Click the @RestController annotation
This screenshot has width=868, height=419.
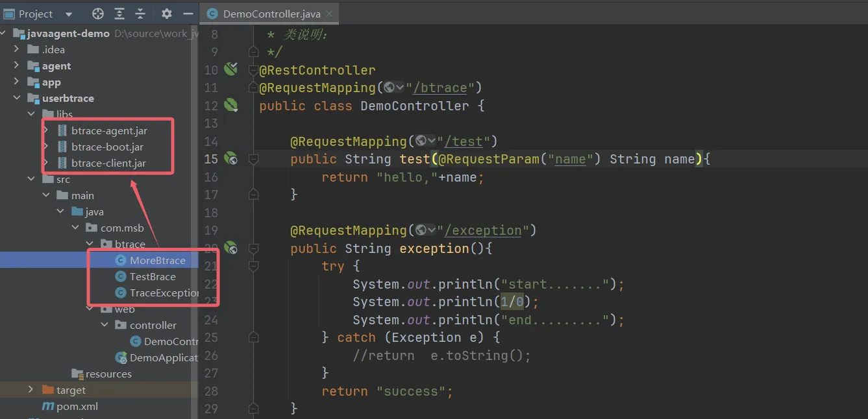pos(317,70)
